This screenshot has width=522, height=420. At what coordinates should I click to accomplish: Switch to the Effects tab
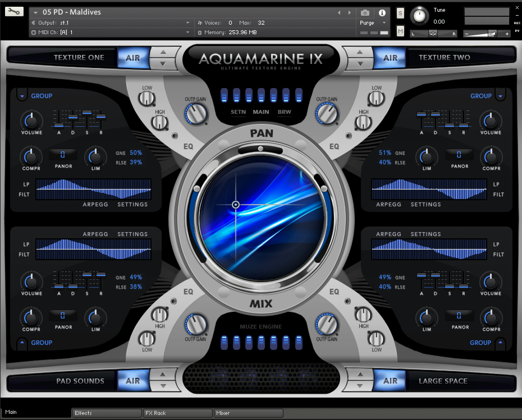[x=107, y=413]
